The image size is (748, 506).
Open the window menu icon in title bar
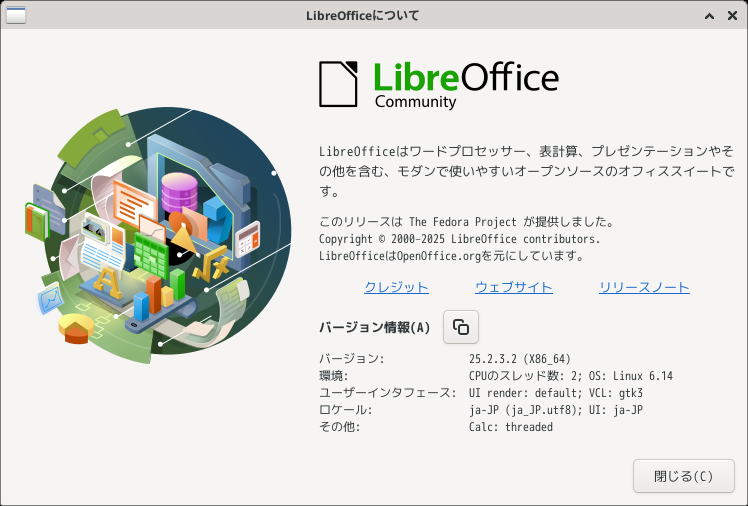click(16, 16)
